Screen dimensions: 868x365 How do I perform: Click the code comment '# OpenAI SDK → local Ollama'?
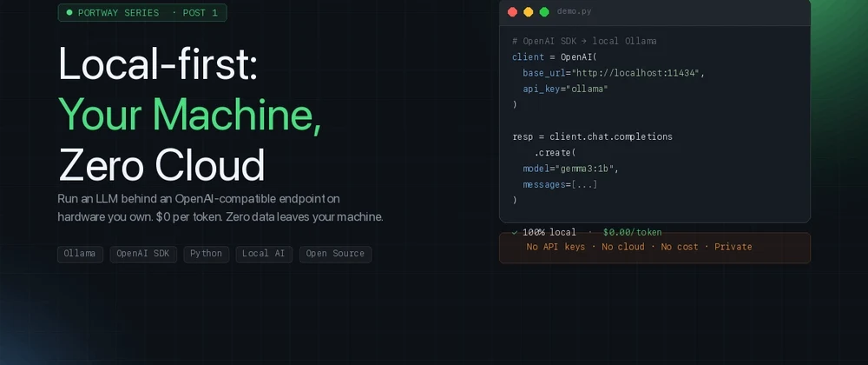584,41
